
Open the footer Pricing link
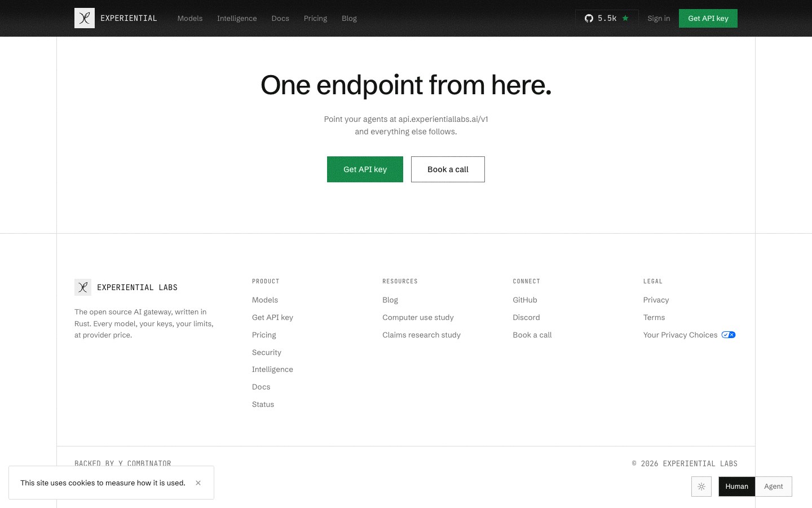click(x=264, y=335)
